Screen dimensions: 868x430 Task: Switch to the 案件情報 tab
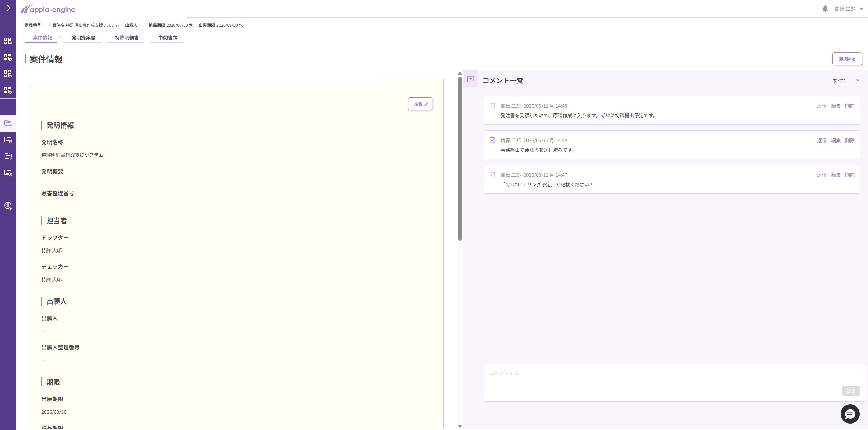click(42, 38)
